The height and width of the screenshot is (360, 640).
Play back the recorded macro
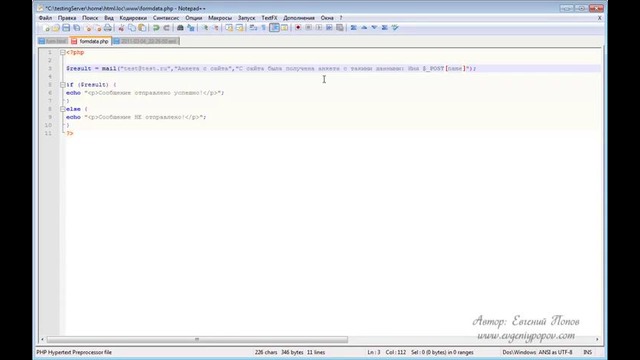tap(319, 28)
